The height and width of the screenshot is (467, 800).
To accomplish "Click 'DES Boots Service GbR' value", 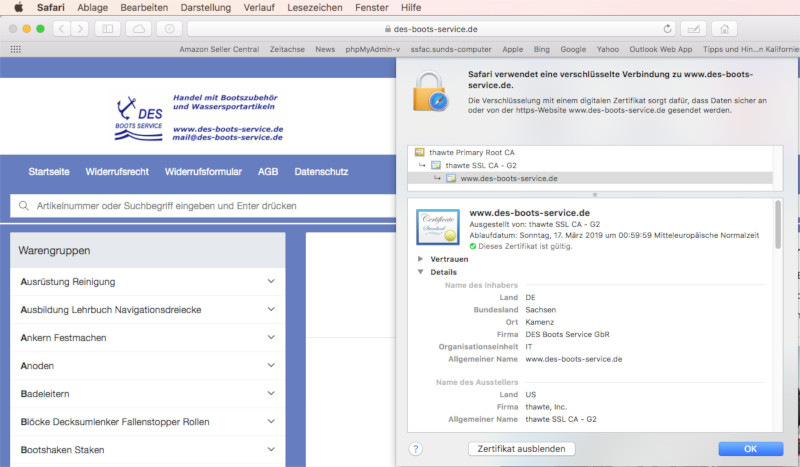I will point(567,334).
